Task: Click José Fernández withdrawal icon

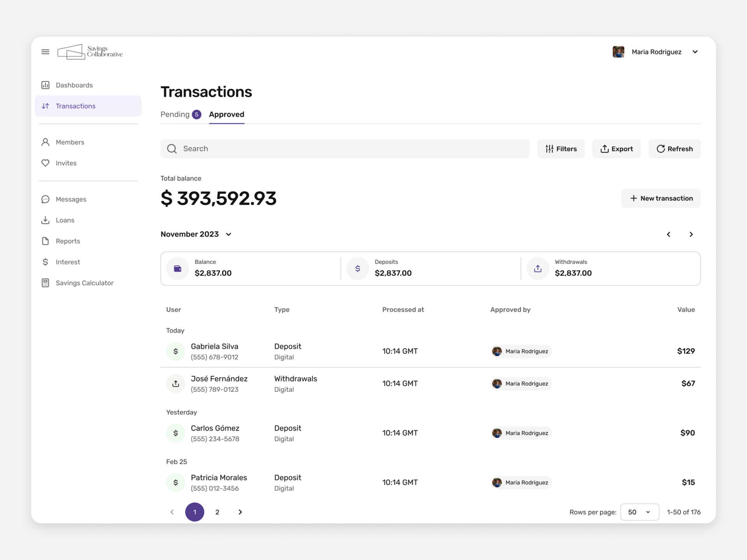Action: coord(175,384)
